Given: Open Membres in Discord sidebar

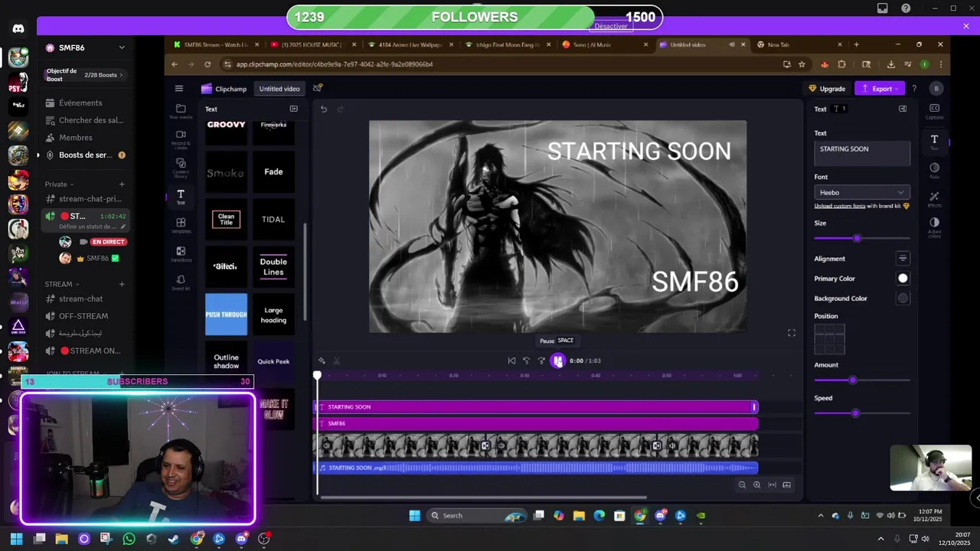Looking at the screenshot, I should 76,138.
